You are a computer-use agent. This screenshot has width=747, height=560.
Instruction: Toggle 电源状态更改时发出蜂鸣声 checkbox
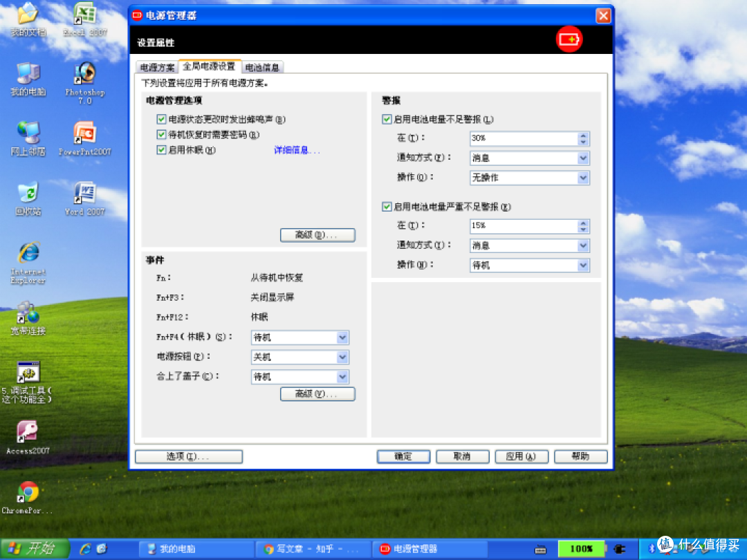tap(161, 119)
